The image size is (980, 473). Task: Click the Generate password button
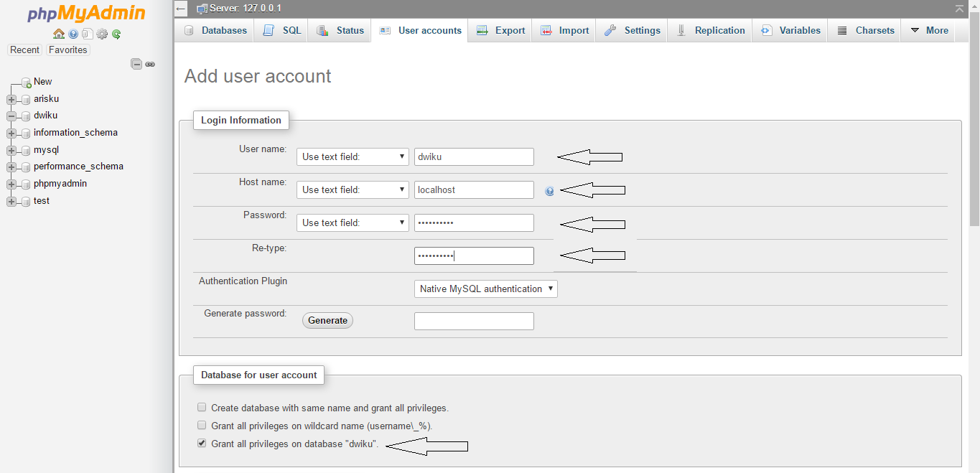point(327,320)
